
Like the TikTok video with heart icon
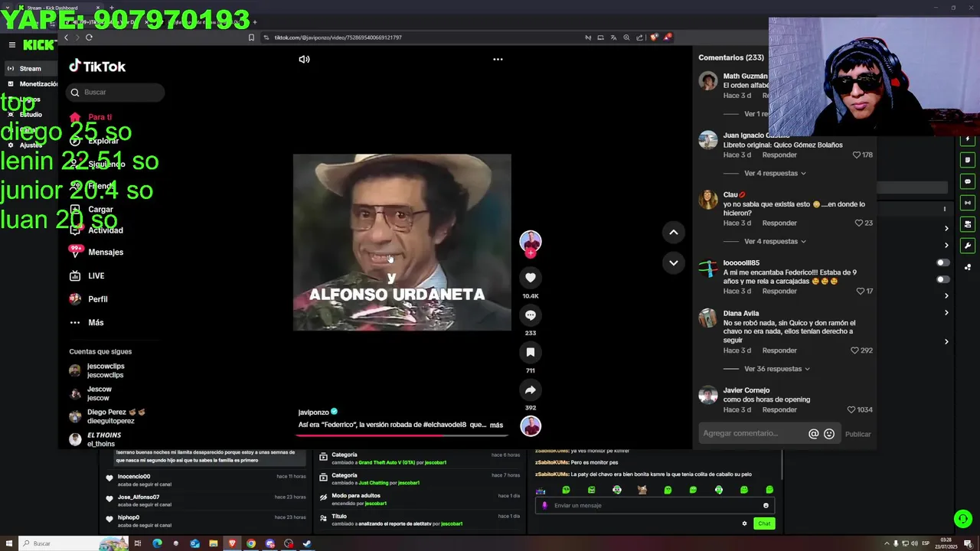(x=531, y=278)
